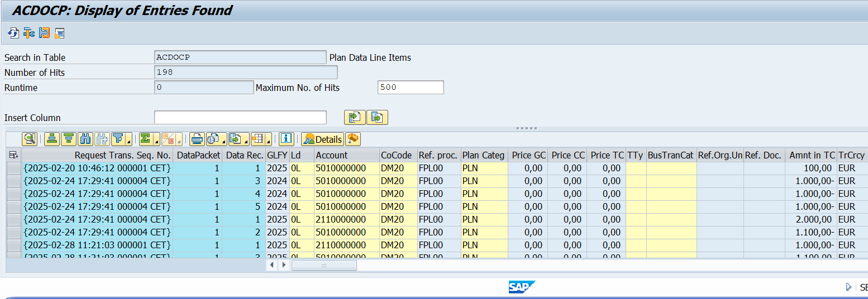Screen dimensions: 868x299
Task: Click the Account column header
Action: (x=346, y=155)
